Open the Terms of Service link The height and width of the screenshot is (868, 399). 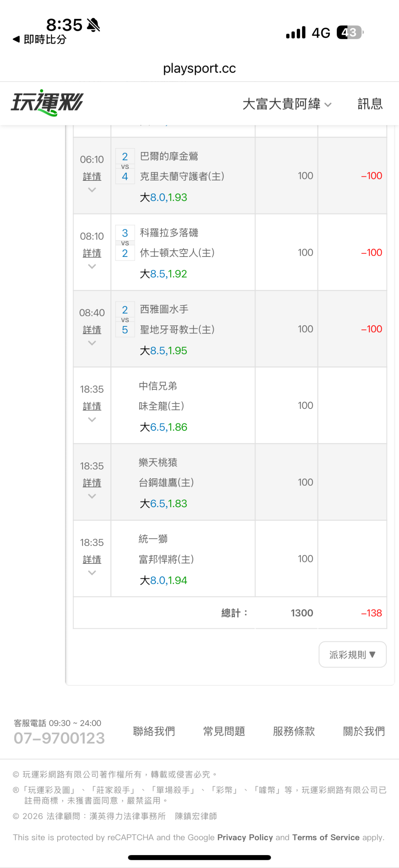click(x=325, y=837)
